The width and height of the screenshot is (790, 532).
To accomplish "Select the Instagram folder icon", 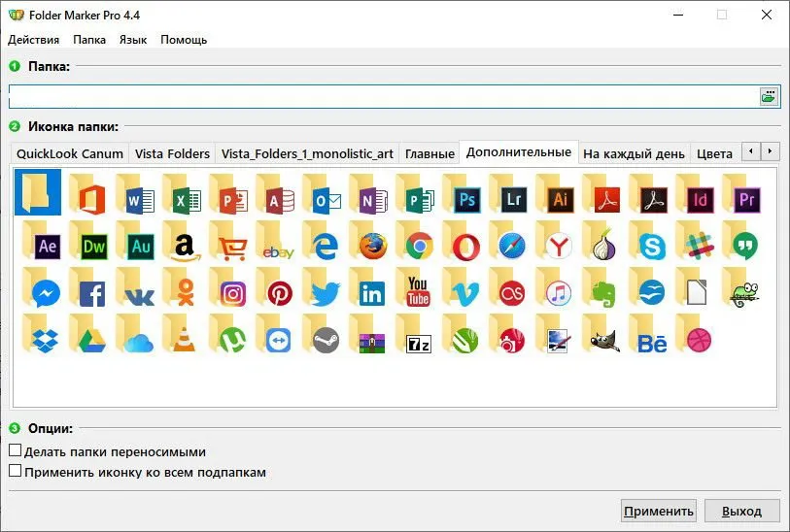I will (x=228, y=288).
